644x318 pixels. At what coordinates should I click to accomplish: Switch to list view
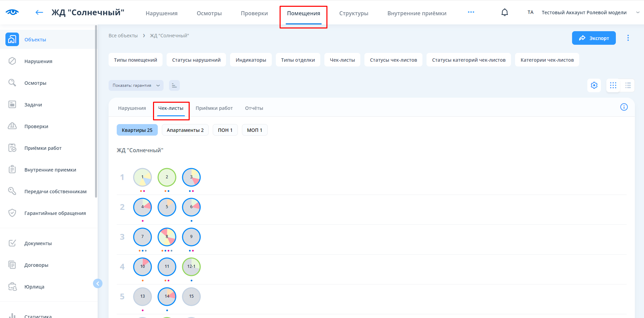click(628, 85)
